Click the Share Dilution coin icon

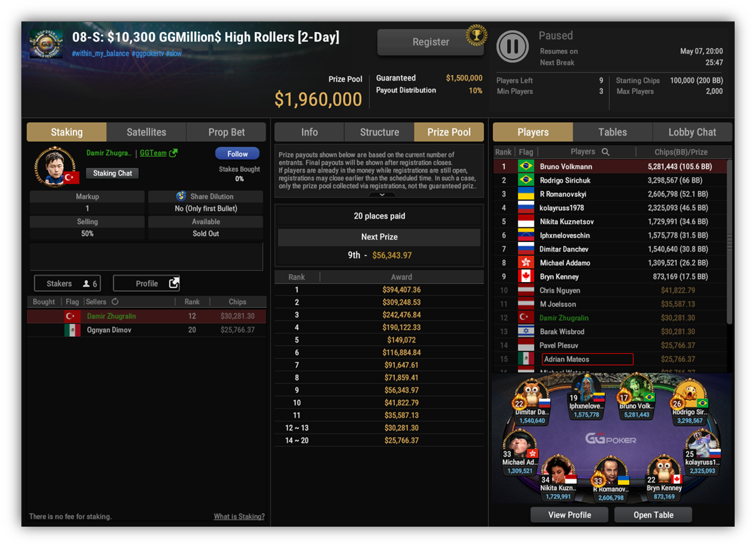coord(181,196)
